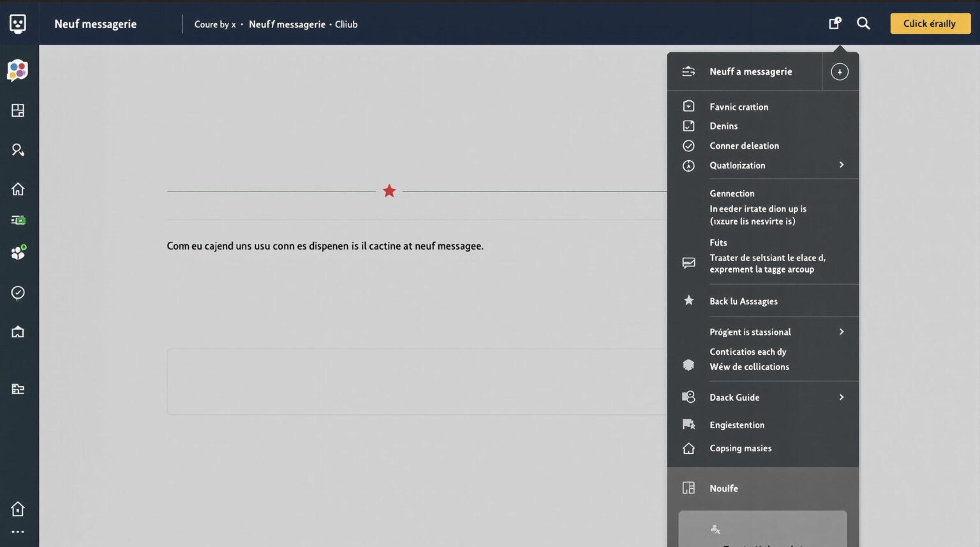Image resolution: width=980 pixels, height=547 pixels.
Task: Click the yellow Cliick érailly button
Action: 930,24
